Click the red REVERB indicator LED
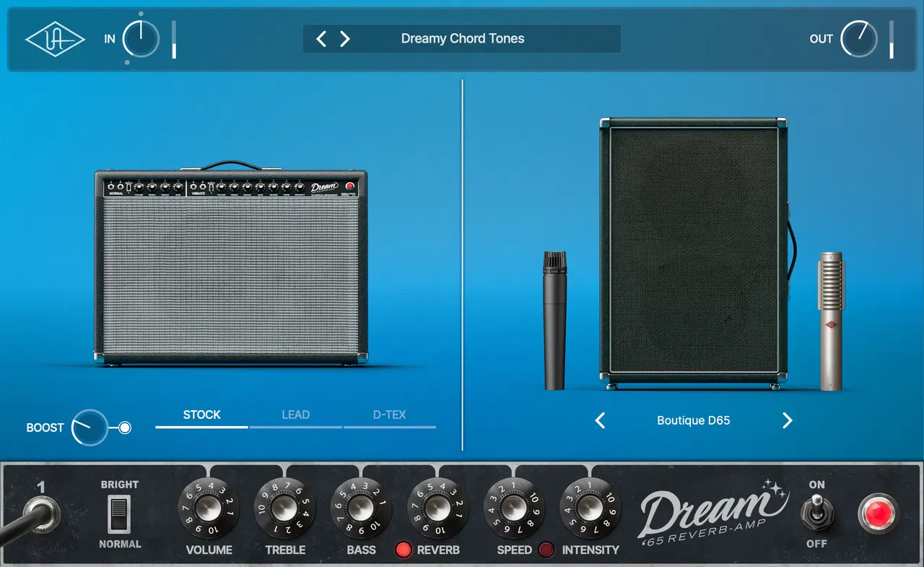924x567 pixels. pyautogui.click(x=404, y=550)
